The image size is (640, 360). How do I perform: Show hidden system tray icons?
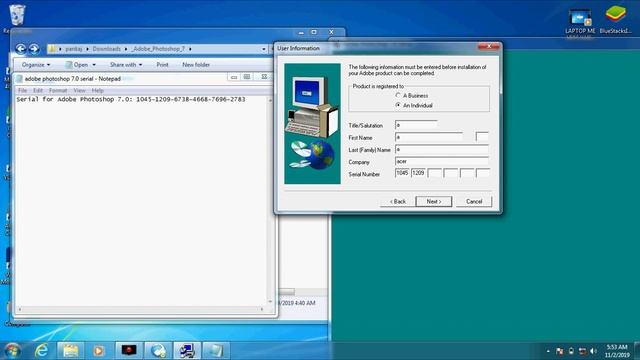tap(548, 351)
